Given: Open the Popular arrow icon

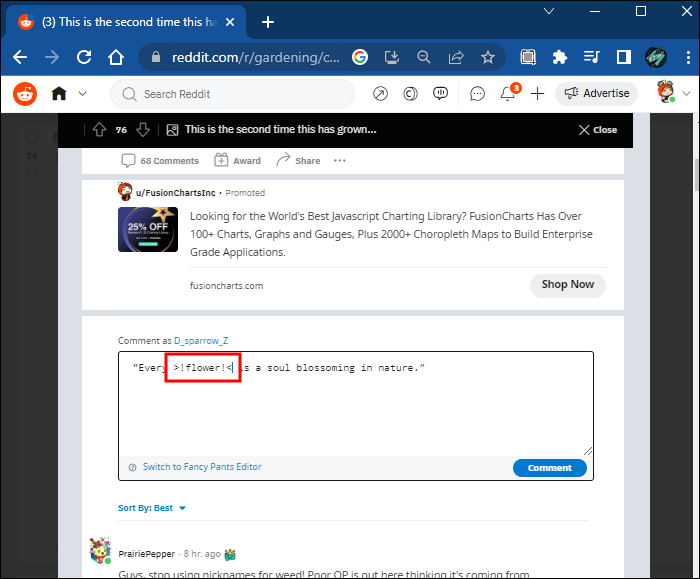Looking at the screenshot, I should click(380, 94).
